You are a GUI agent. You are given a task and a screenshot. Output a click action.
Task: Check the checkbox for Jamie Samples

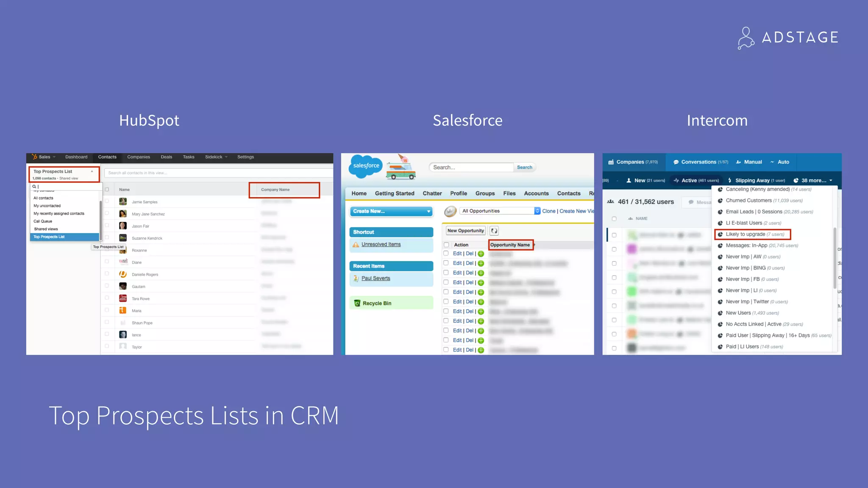[x=107, y=201]
